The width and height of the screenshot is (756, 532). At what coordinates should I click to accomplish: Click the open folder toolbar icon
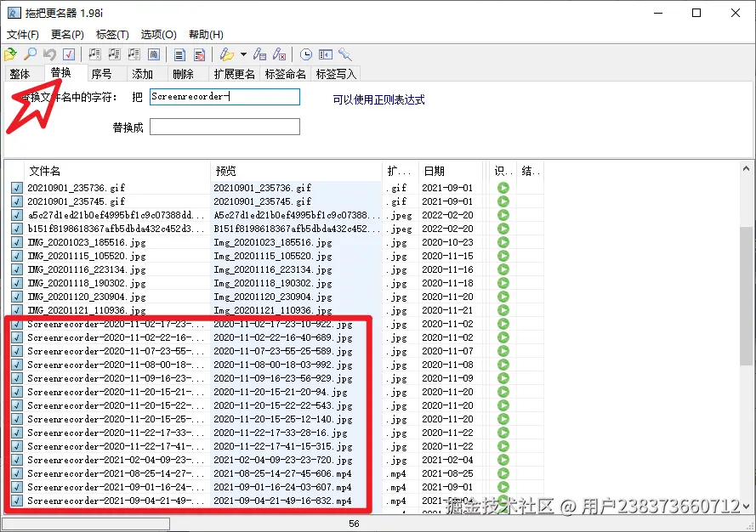[10, 54]
